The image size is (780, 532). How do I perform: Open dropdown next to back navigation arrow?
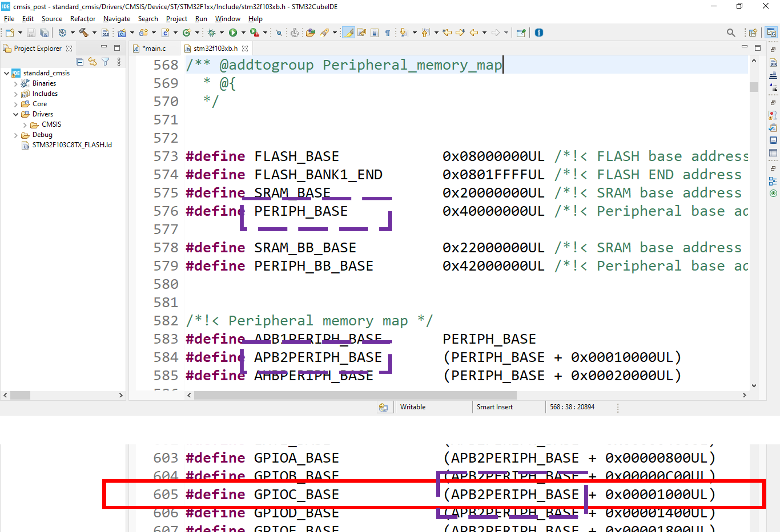pyautogui.click(x=484, y=33)
